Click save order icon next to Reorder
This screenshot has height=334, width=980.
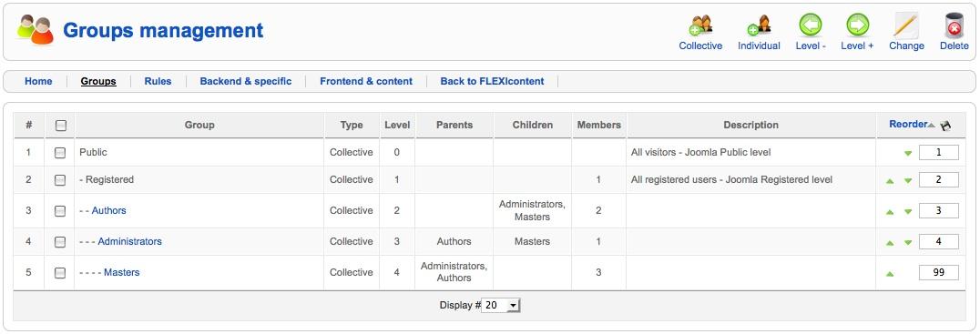click(945, 126)
